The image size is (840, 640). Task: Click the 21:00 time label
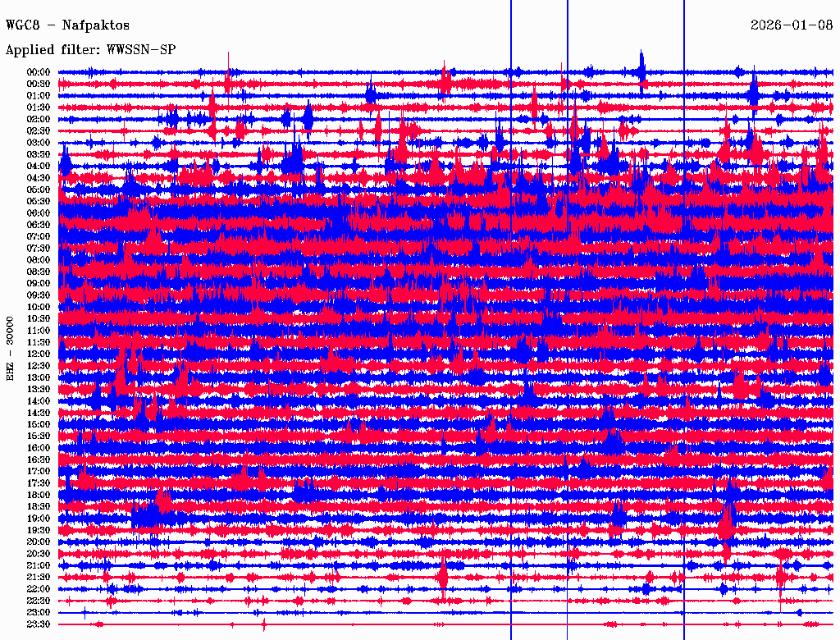[38, 565]
